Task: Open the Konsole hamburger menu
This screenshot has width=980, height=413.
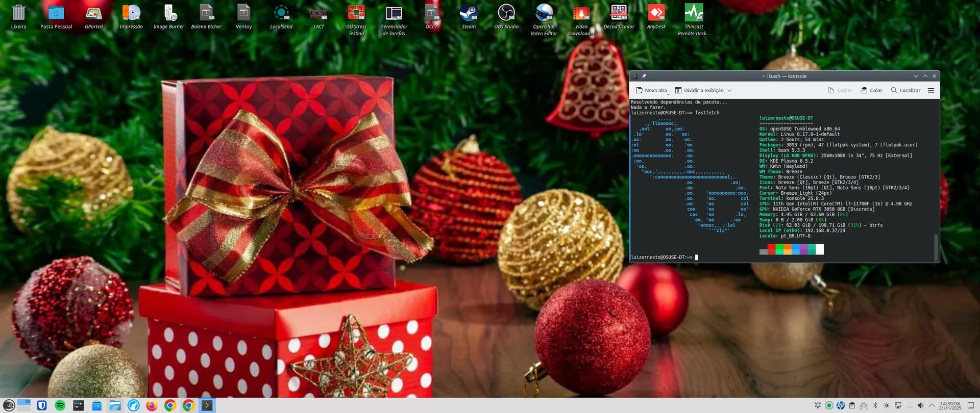Action: pos(931,90)
